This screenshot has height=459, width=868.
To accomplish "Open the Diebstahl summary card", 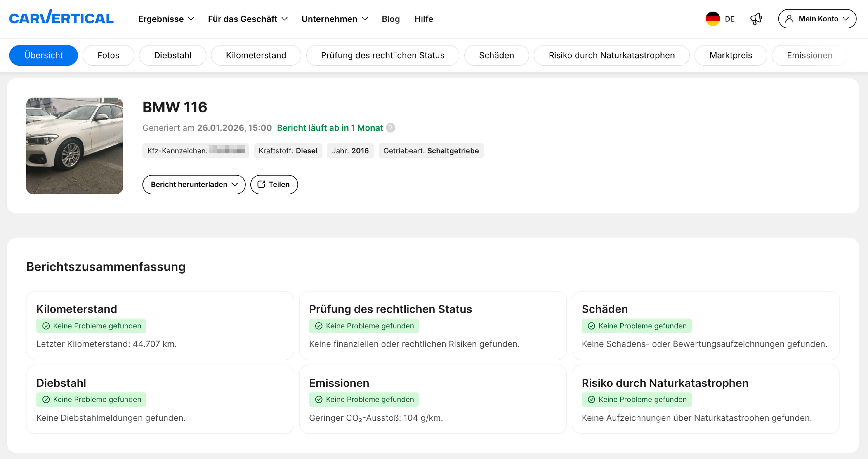I will point(160,399).
